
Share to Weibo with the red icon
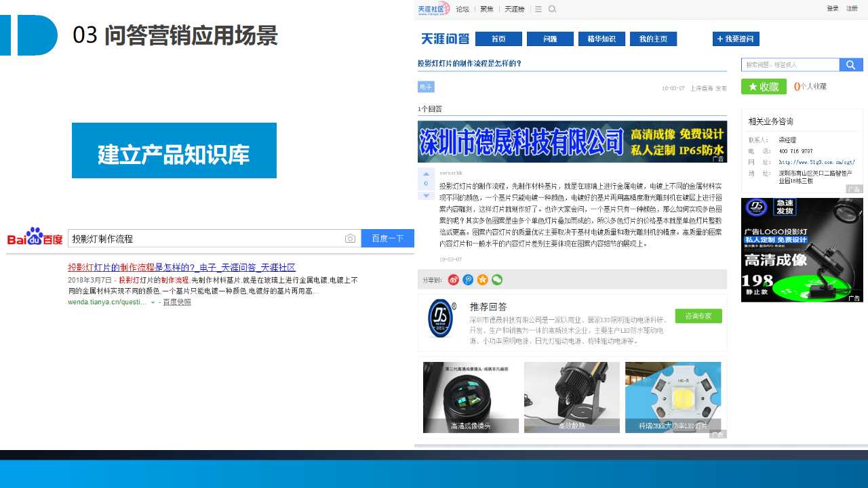tap(454, 279)
